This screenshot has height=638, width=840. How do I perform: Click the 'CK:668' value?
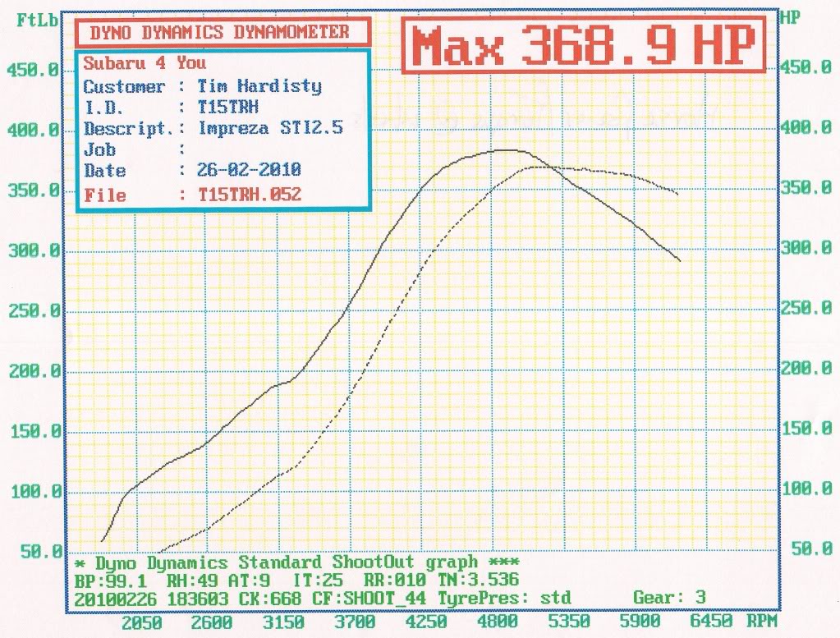[270, 599]
